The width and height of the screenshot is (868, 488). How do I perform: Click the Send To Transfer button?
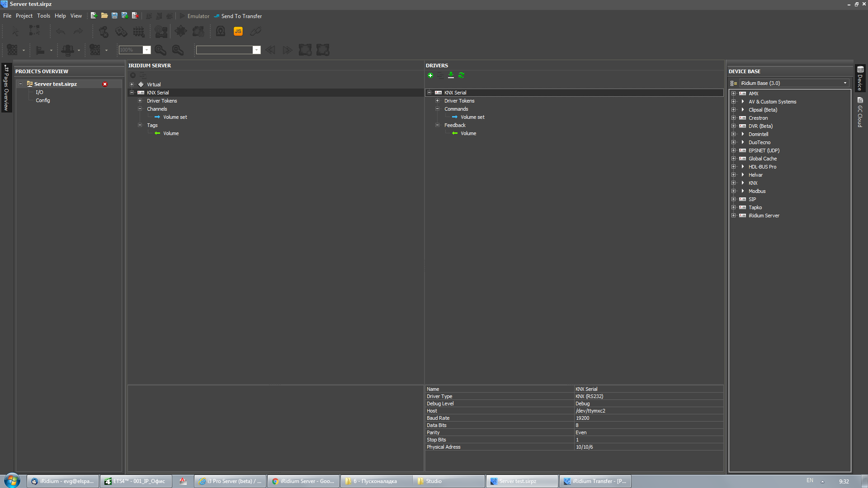click(238, 16)
